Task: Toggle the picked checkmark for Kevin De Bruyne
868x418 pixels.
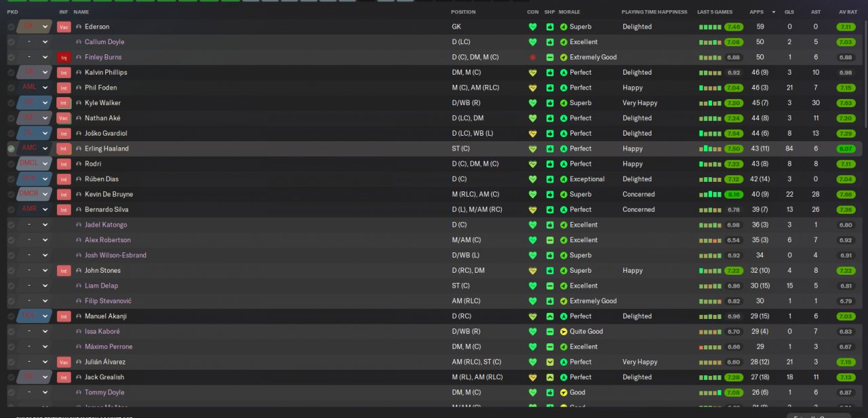Action: (11, 195)
